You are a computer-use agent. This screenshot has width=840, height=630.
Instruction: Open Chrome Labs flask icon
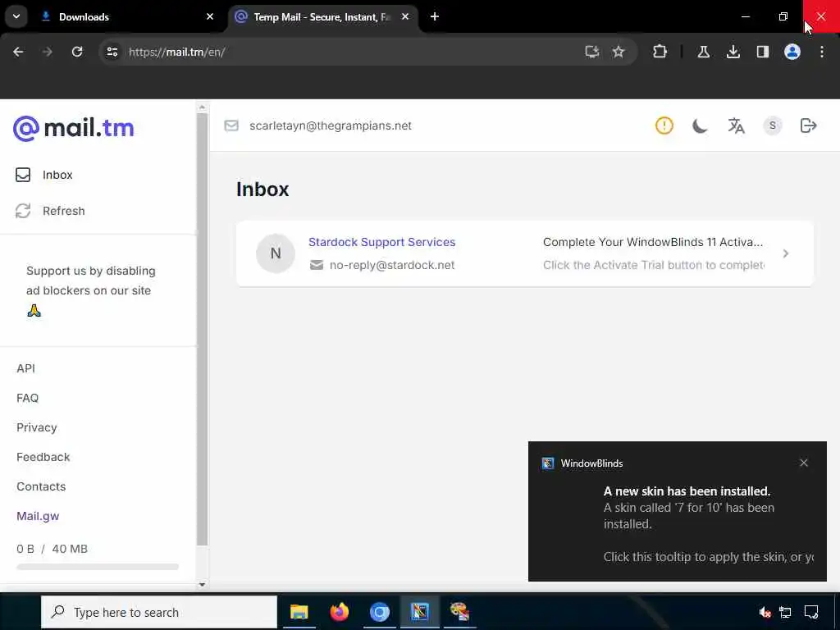click(703, 52)
